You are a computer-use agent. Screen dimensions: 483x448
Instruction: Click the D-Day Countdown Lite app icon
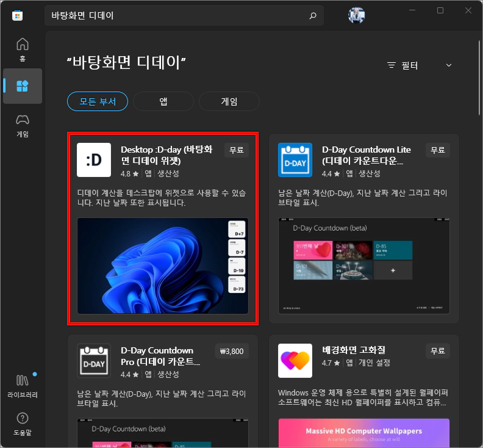pyautogui.click(x=295, y=160)
